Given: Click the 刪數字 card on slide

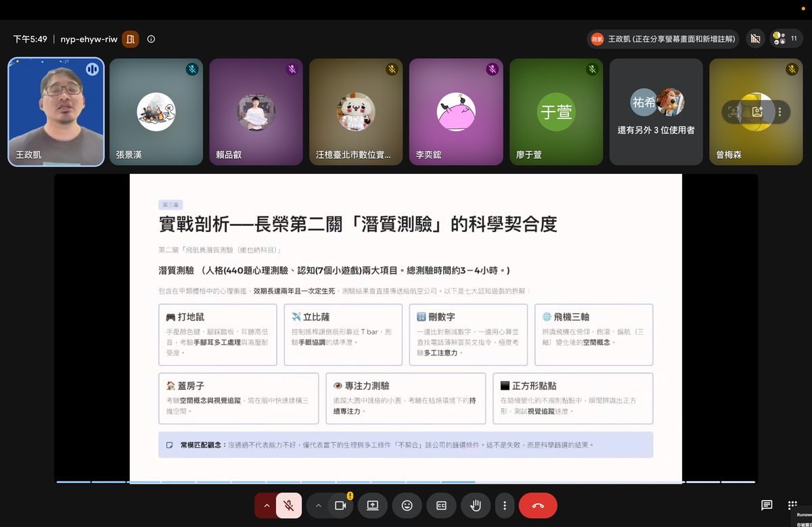Looking at the screenshot, I should [x=468, y=335].
